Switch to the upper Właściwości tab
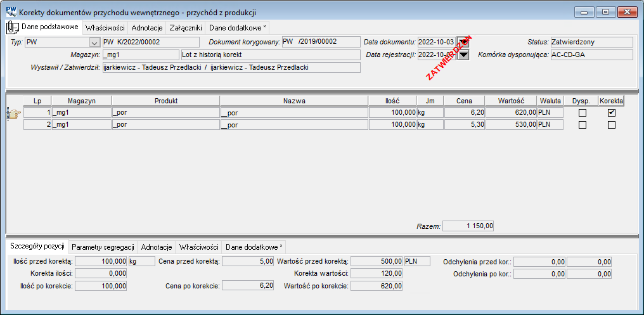The image size is (644, 315). (x=105, y=28)
